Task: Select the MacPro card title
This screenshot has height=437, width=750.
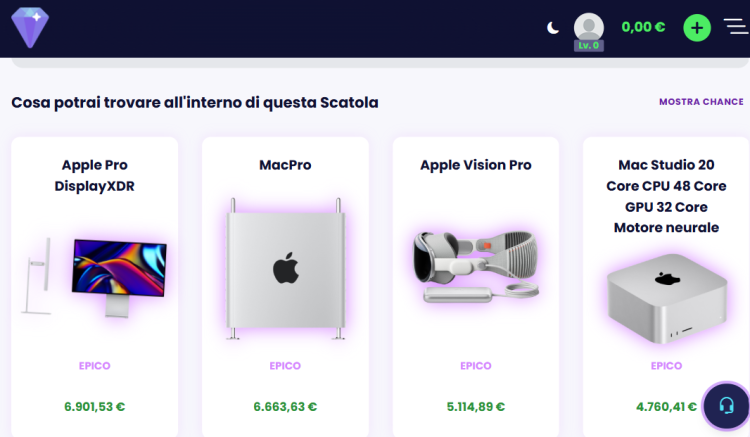Action: (x=285, y=165)
